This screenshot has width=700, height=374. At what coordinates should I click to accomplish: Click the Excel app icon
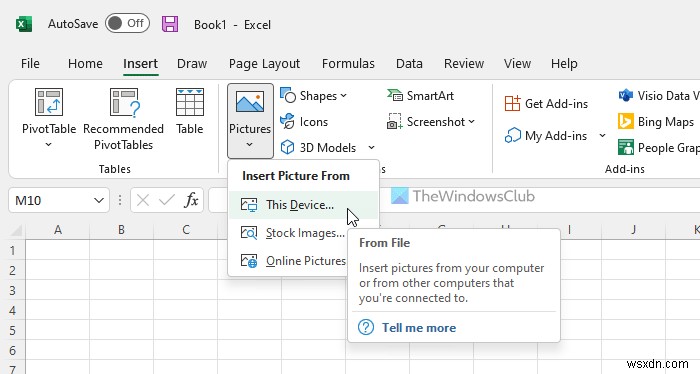click(x=24, y=24)
